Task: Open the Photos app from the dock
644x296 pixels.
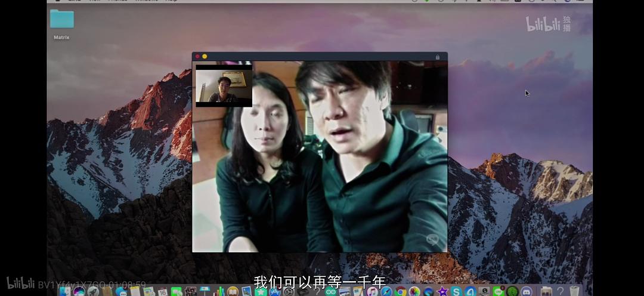Action: pos(414,291)
